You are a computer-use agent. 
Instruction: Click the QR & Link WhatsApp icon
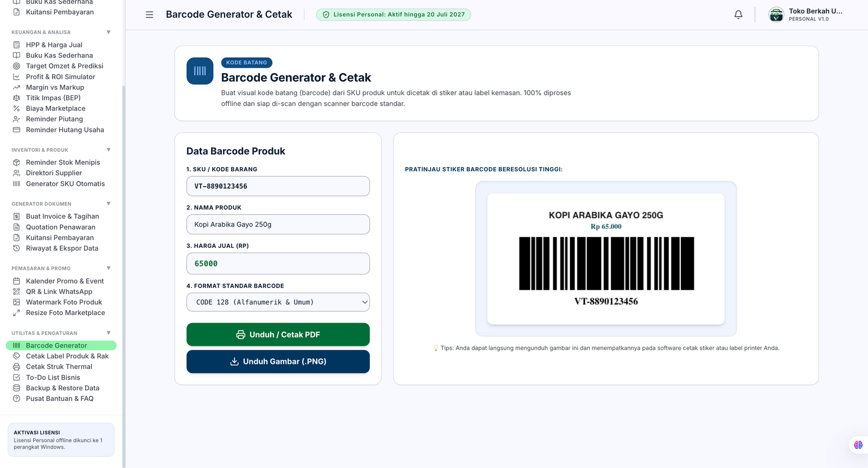pos(16,292)
